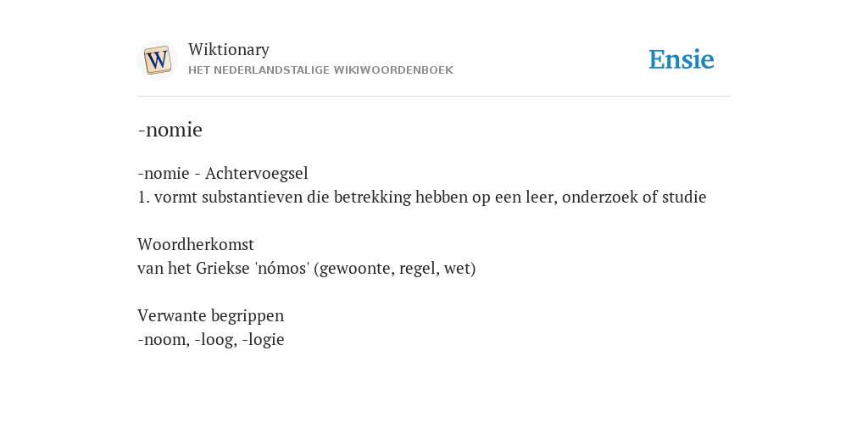Screen dimensions: 868x434
Task: Click the large -nomie heading
Action: click(x=170, y=130)
